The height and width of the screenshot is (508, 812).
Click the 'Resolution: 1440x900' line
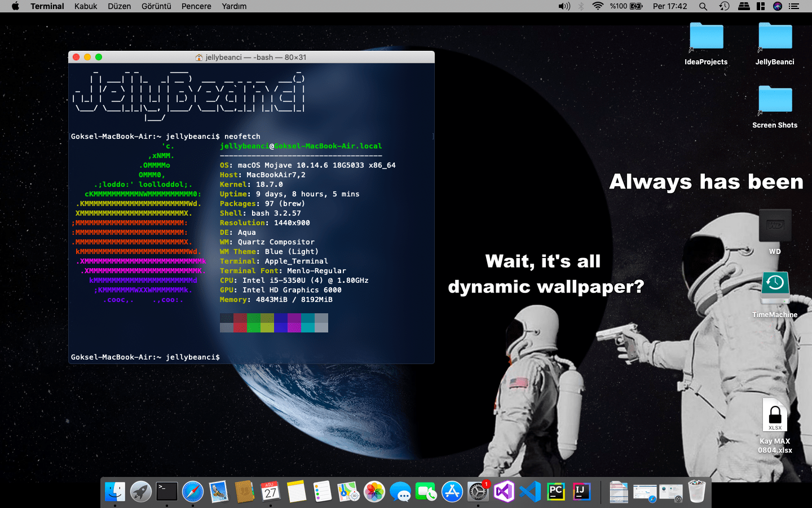pos(265,223)
